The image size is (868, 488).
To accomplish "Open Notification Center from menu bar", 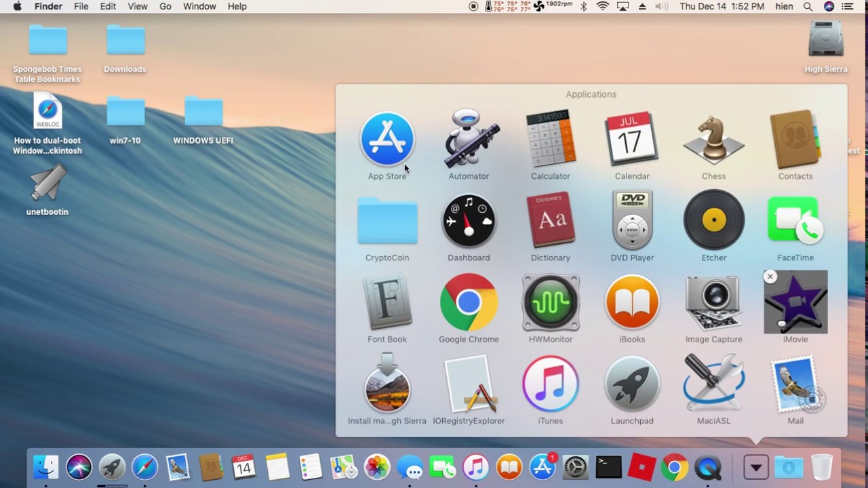I will point(848,6).
